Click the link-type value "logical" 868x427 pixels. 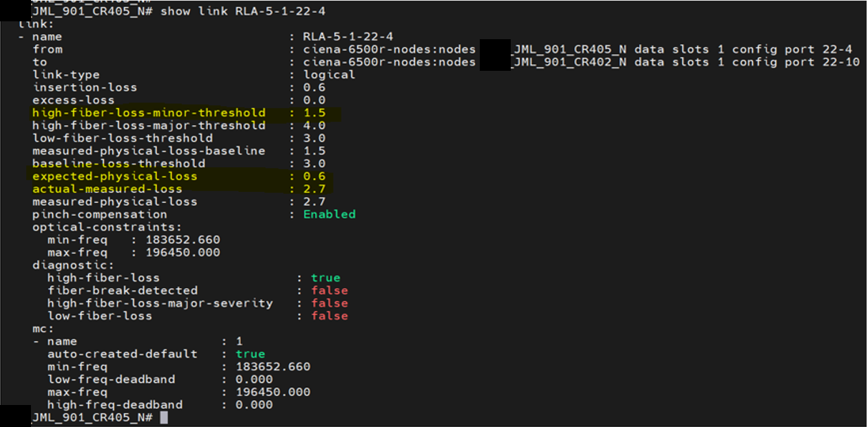(x=330, y=74)
